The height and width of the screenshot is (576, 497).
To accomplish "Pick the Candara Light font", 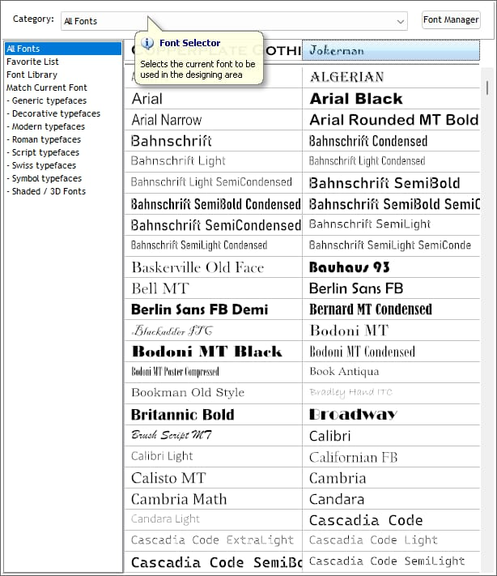I will (213, 519).
